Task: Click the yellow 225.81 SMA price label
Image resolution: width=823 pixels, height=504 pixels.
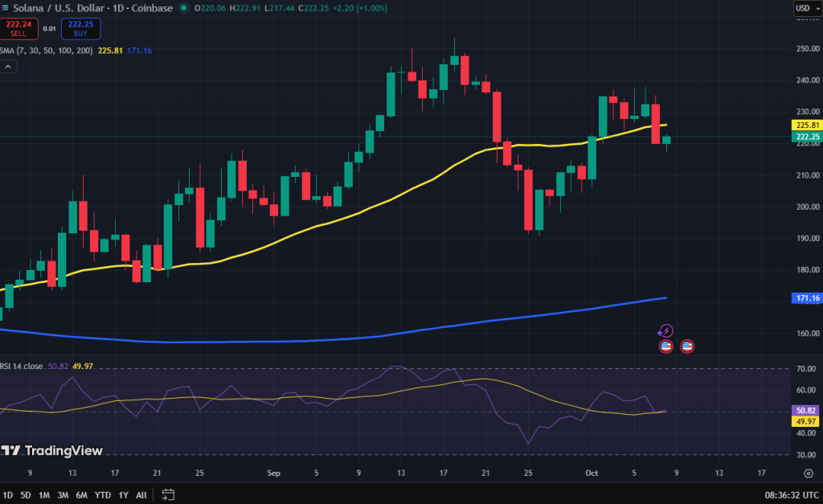Action: point(806,125)
